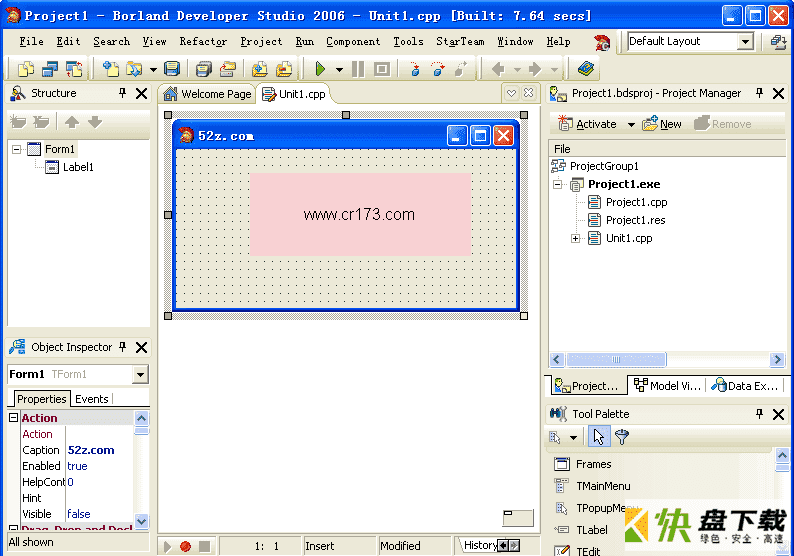Open the Tool Palette categories dropdown arrow
The height and width of the screenshot is (556, 794).
point(573,438)
